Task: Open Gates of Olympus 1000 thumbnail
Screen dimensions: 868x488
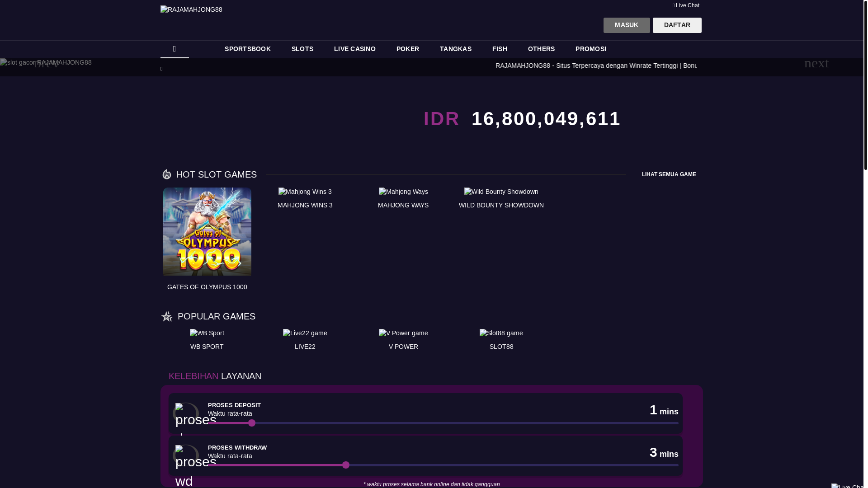Action: click(x=207, y=231)
